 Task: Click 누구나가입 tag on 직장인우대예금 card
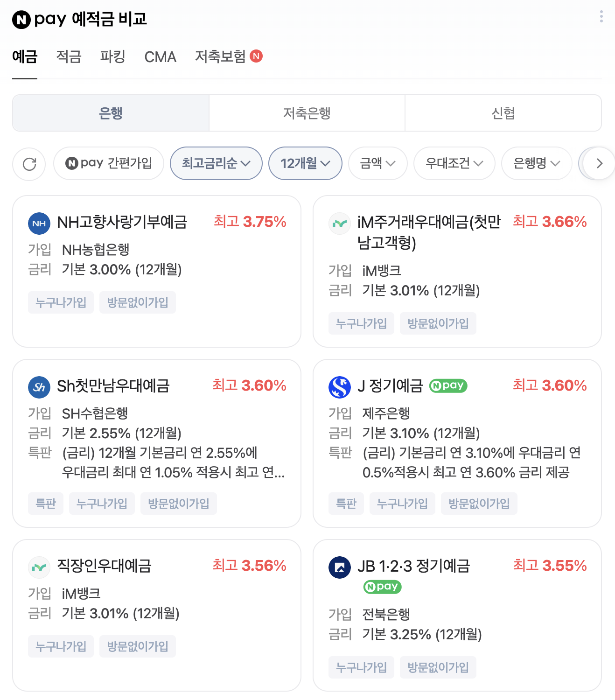61,646
